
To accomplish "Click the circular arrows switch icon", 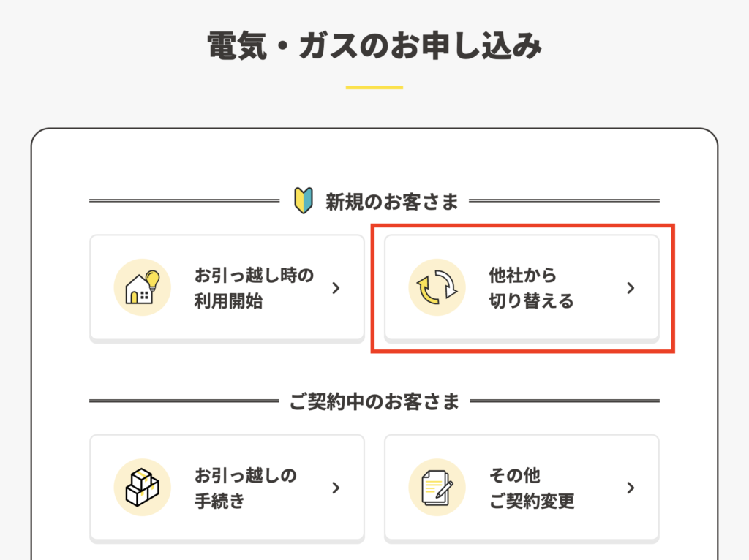I will click(437, 287).
